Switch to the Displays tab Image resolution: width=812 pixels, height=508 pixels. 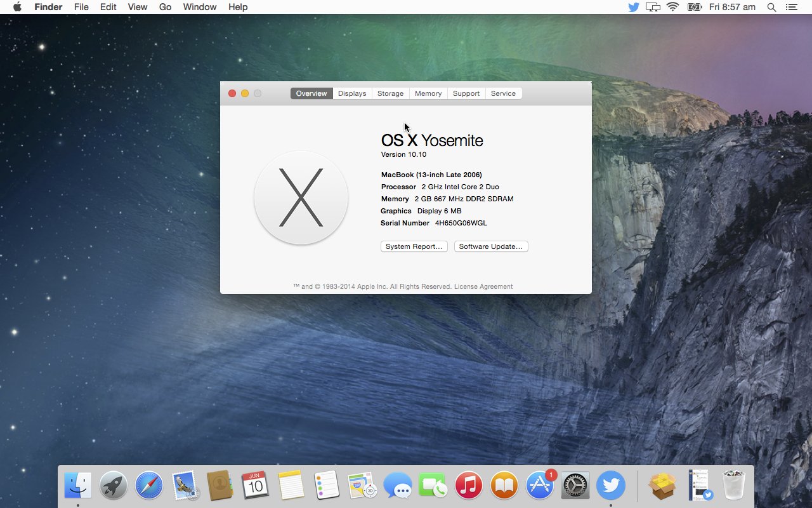click(x=352, y=93)
